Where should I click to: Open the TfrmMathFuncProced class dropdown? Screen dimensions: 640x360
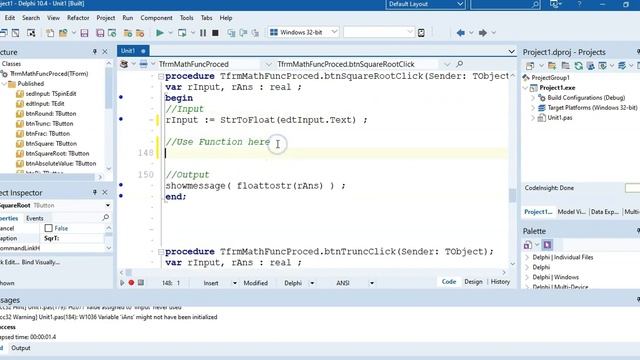point(268,64)
